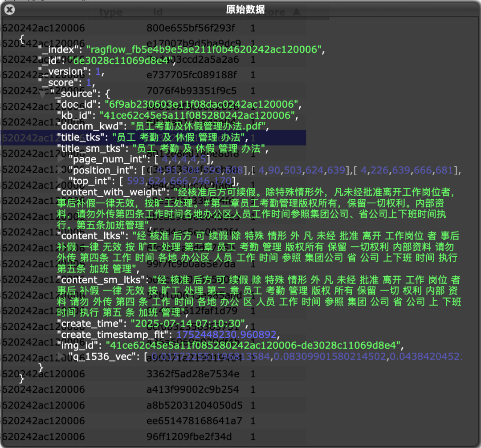
Task: Expand the q_1536_vec vector array
Action: tap(61, 355)
